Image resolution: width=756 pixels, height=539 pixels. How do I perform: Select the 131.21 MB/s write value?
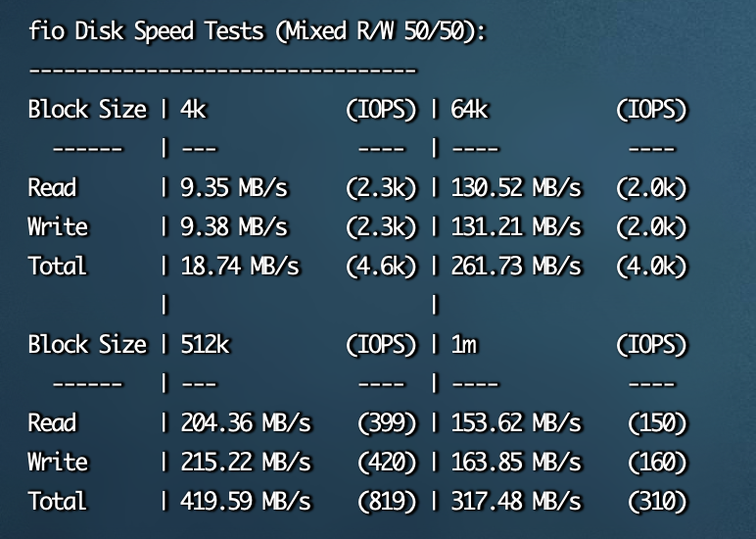[x=516, y=226]
